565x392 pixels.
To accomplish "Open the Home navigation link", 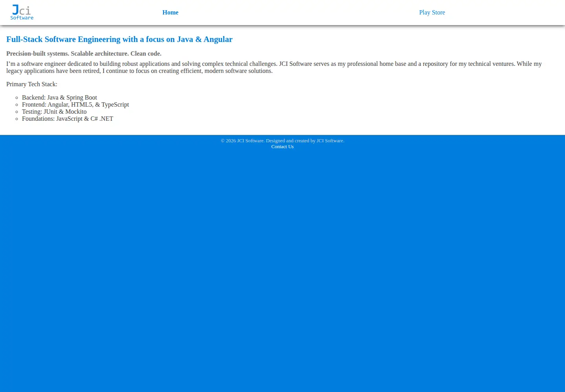I will (x=170, y=13).
